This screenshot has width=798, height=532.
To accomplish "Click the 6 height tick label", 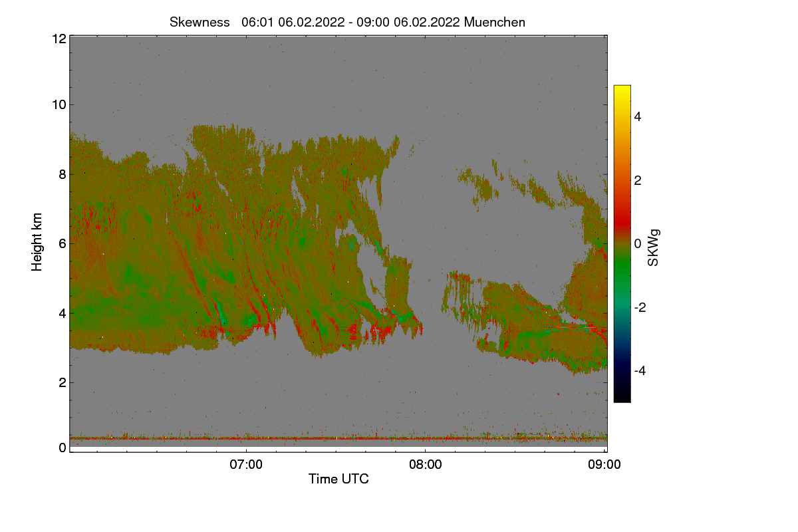I will [x=63, y=243].
